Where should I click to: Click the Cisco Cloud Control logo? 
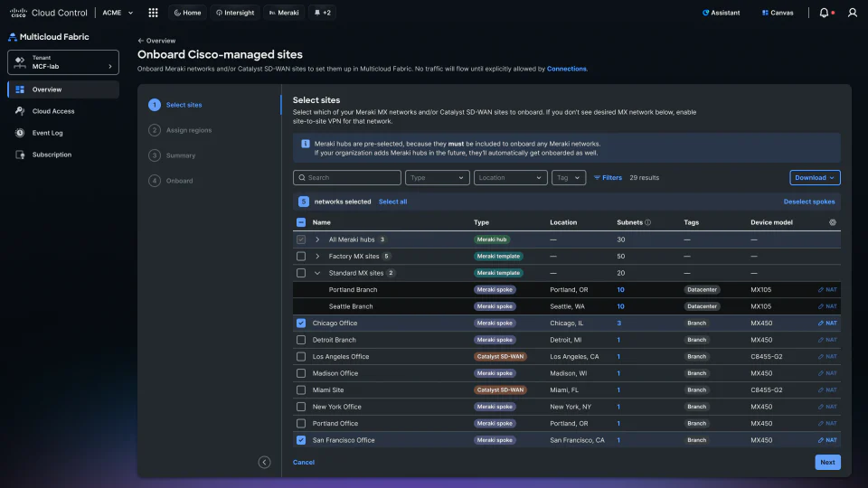[x=48, y=13]
